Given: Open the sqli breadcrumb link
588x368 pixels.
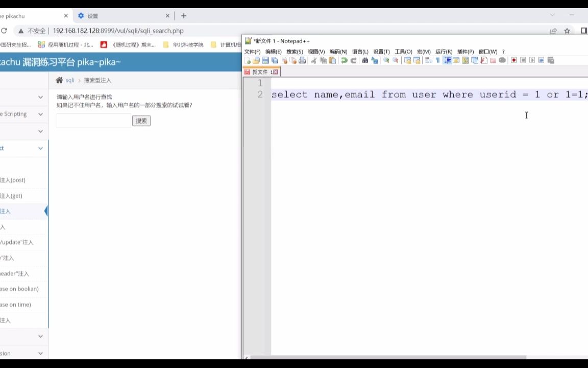Looking at the screenshot, I should point(70,80).
